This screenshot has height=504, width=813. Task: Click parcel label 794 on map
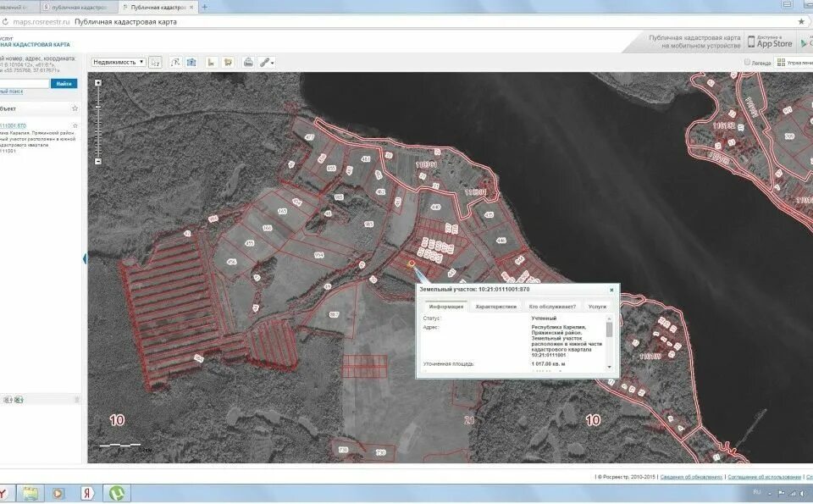coord(319,256)
